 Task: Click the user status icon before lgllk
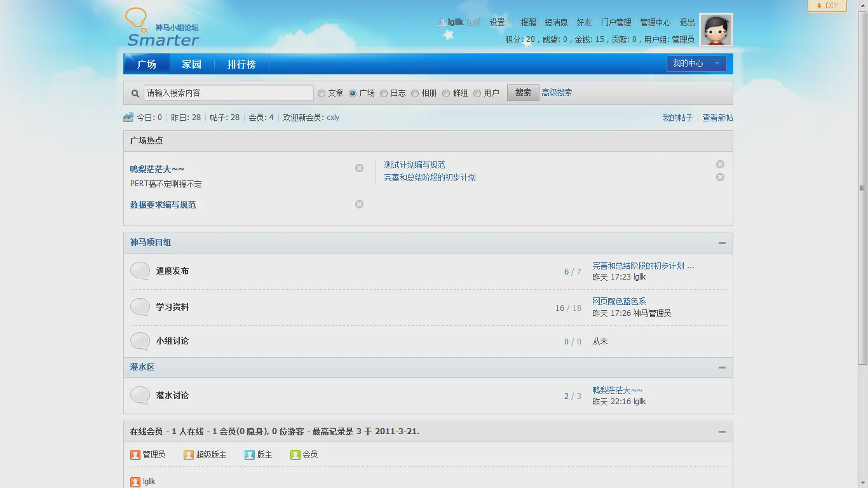[442, 22]
